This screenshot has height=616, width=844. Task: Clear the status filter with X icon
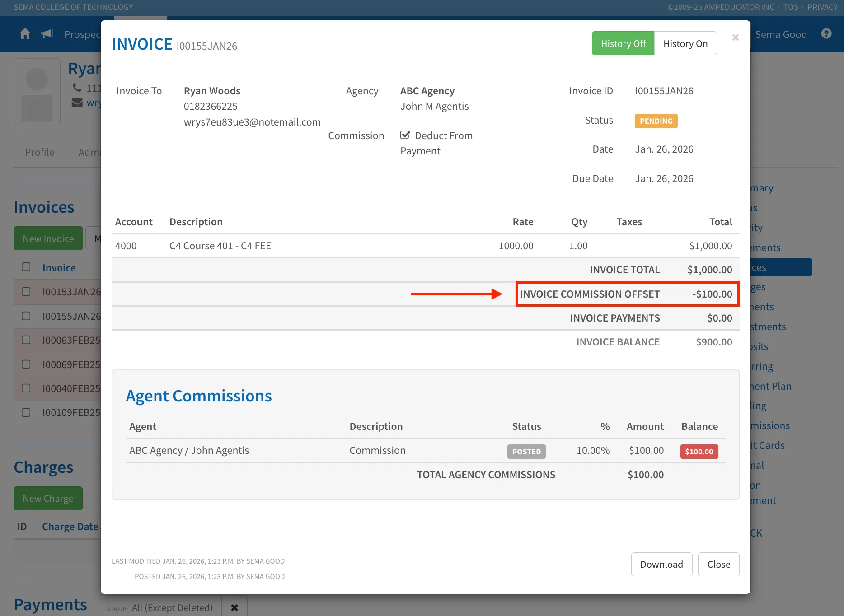tap(234, 607)
